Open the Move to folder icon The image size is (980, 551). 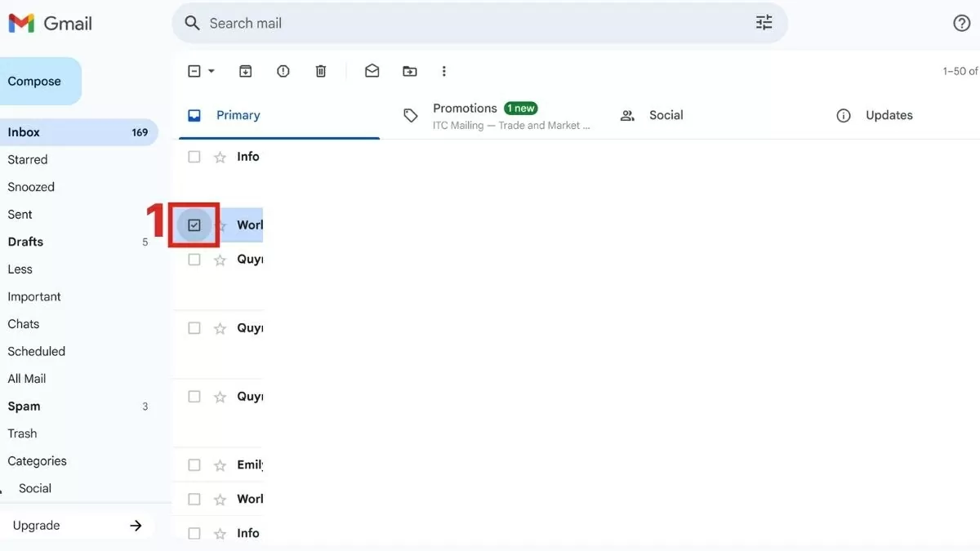coord(410,71)
